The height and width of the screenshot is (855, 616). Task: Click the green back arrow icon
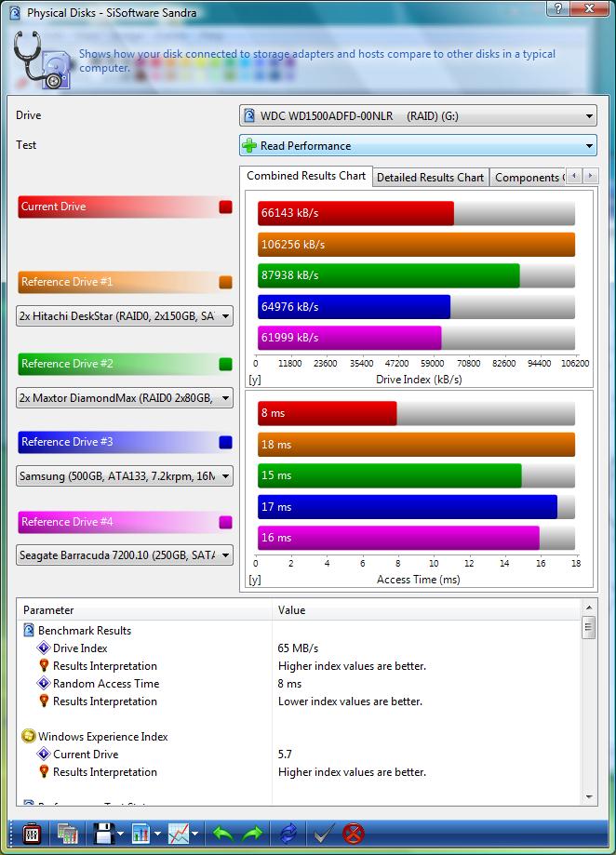(x=223, y=834)
